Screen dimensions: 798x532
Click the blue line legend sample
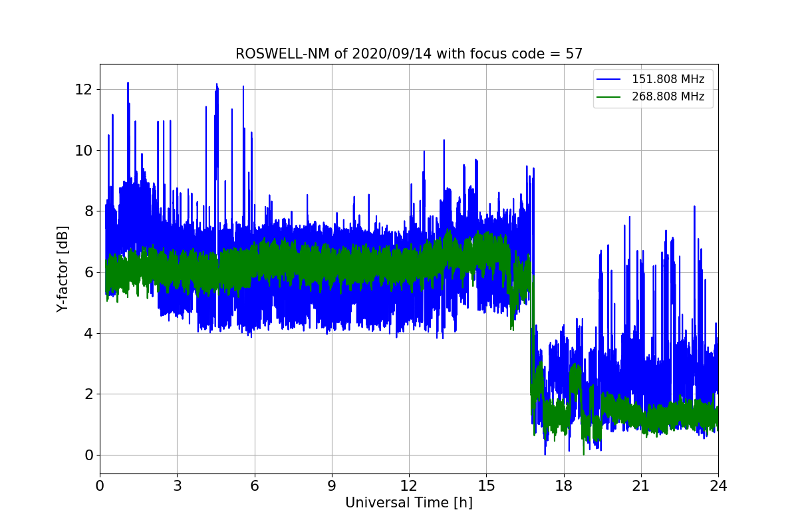pyautogui.click(x=608, y=80)
